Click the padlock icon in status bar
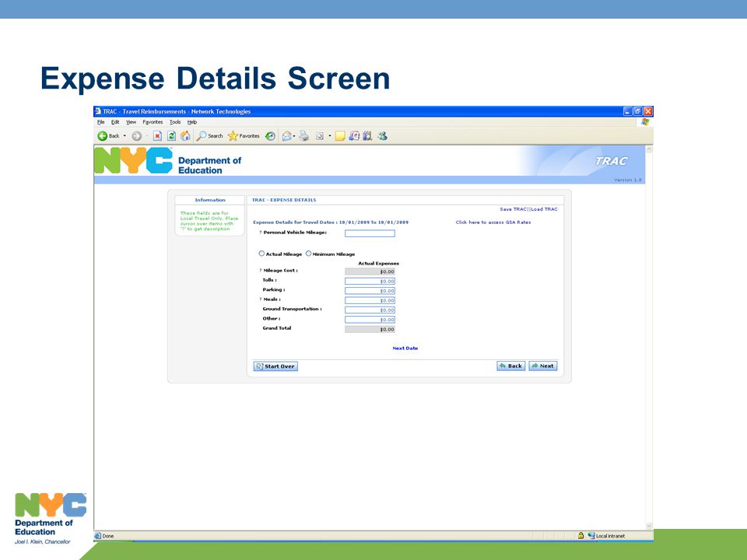Image resolution: width=747 pixels, height=560 pixels. coord(580,536)
